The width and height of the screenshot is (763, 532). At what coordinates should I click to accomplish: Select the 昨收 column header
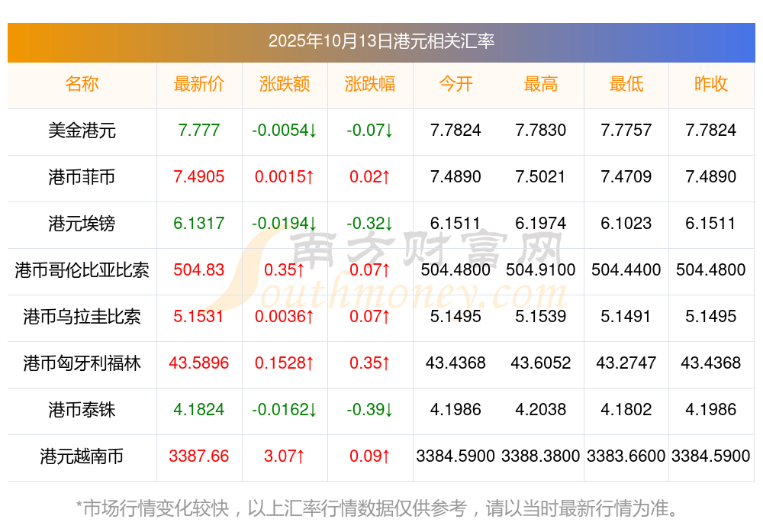point(711,84)
